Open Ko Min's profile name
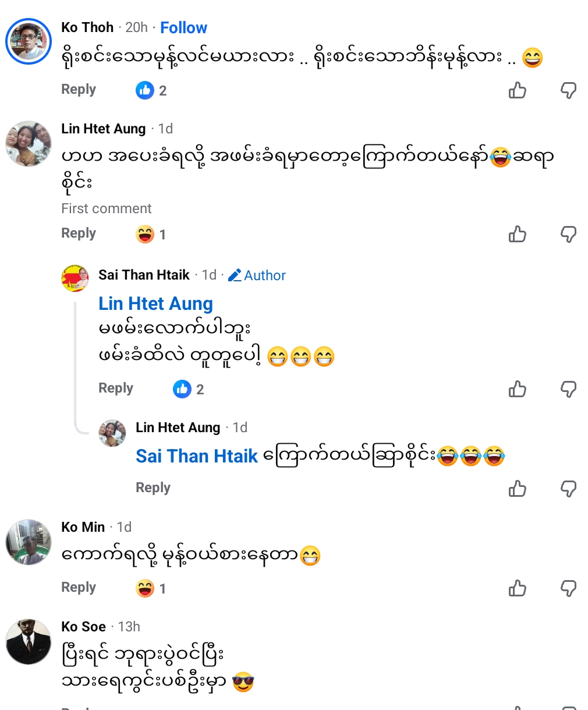This screenshot has height=710, width=588. click(x=83, y=527)
